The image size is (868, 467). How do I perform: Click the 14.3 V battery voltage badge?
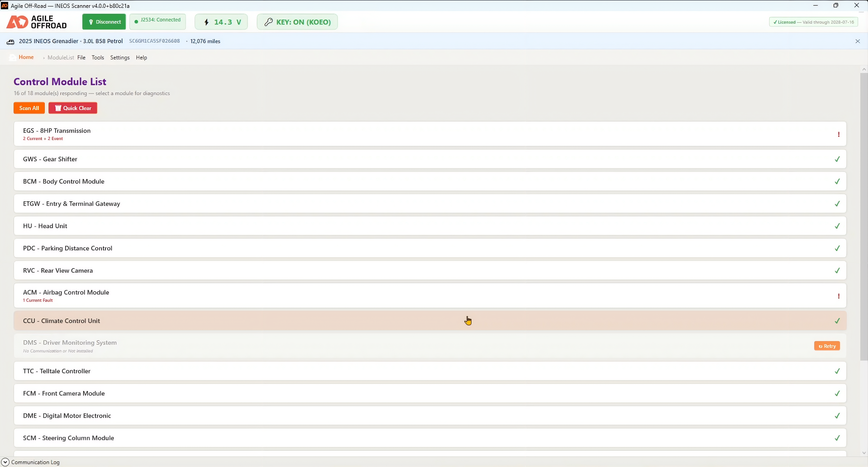click(221, 22)
